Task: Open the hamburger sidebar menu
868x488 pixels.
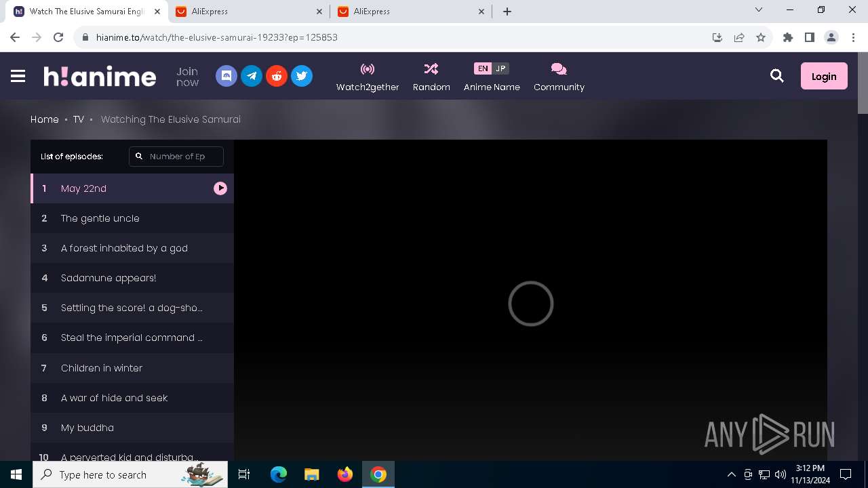Action: (18, 76)
